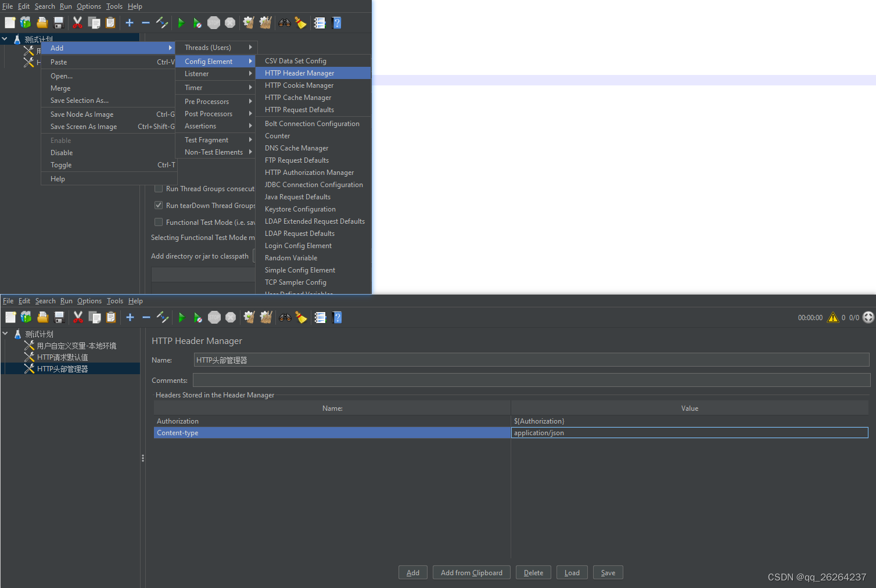Image resolution: width=876 pixels, height=588 pixels.
Task: Click the empty Comments field
Action: (532, 380)
